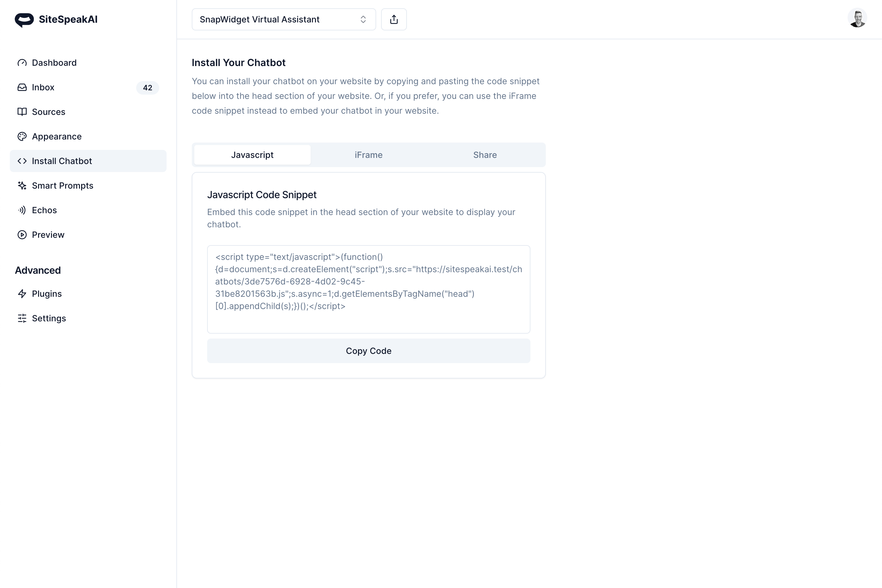Click the 'Embed this code snippet' description text
Image resolution: width=882 pixels, height=588 pixels.
pos(361,218)
